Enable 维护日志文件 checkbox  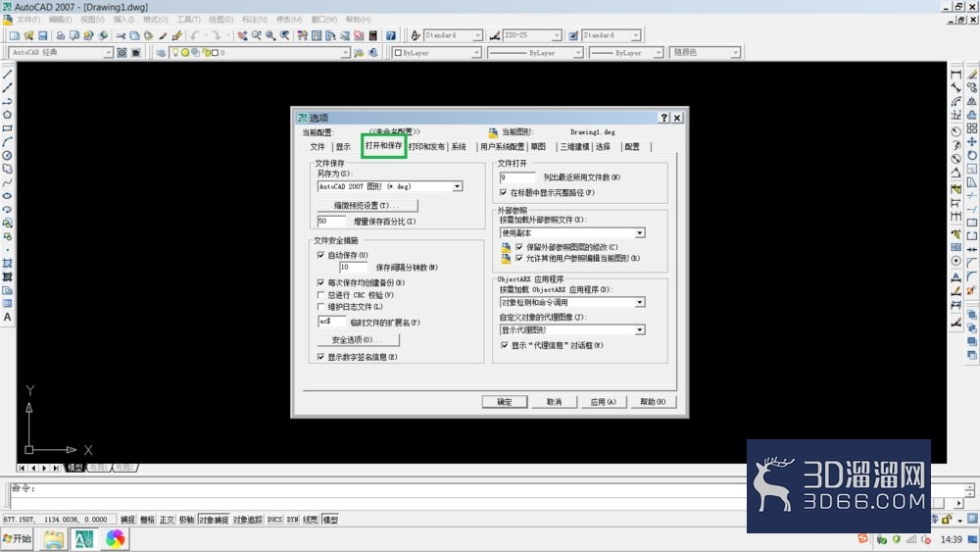[x=320, y=307]
